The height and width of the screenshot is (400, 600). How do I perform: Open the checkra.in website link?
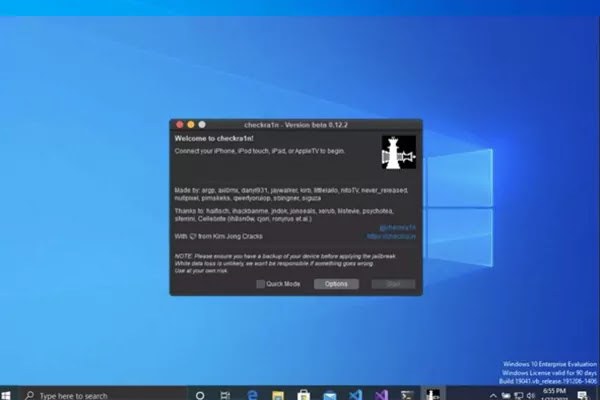(x=391, y=237)
